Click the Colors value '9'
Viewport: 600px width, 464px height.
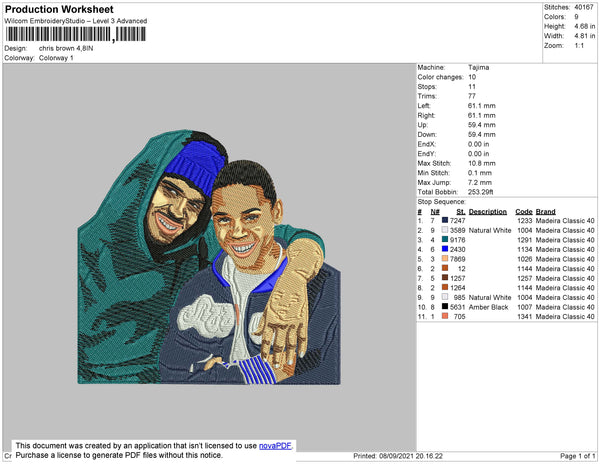576,17
